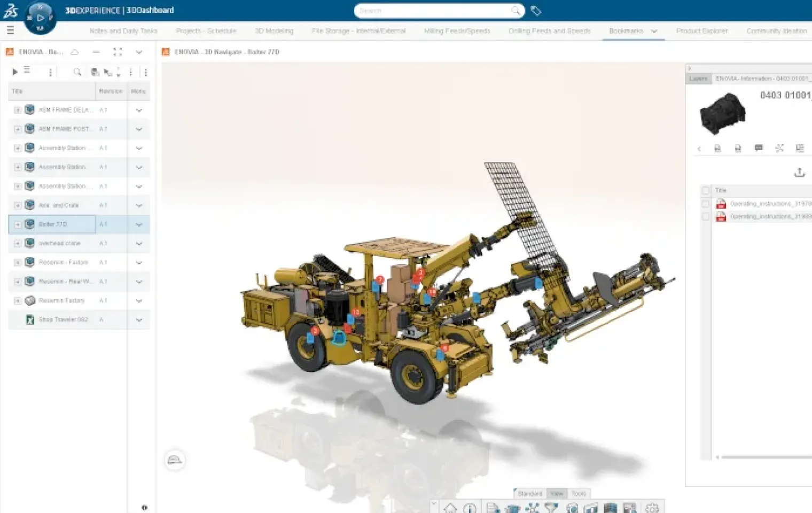Click the horizontal scrollbar in information panel
Image resolution: width=812 pixels, height=513 pixels.
(x=766, y=457)
